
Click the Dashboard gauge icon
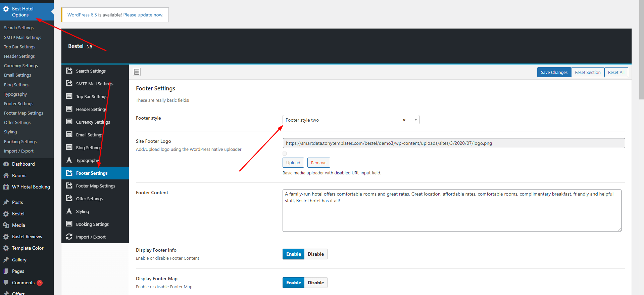tap(6, 164)
